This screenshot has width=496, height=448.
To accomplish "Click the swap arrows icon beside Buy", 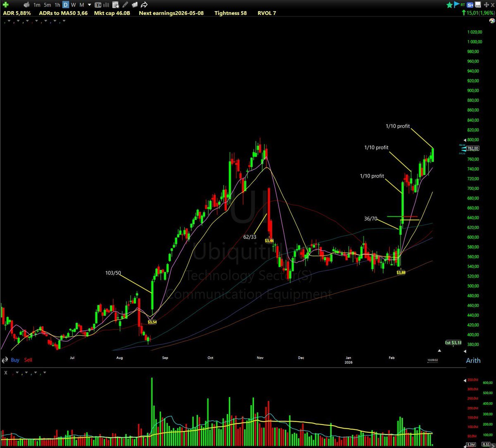I will pos(5,360).
